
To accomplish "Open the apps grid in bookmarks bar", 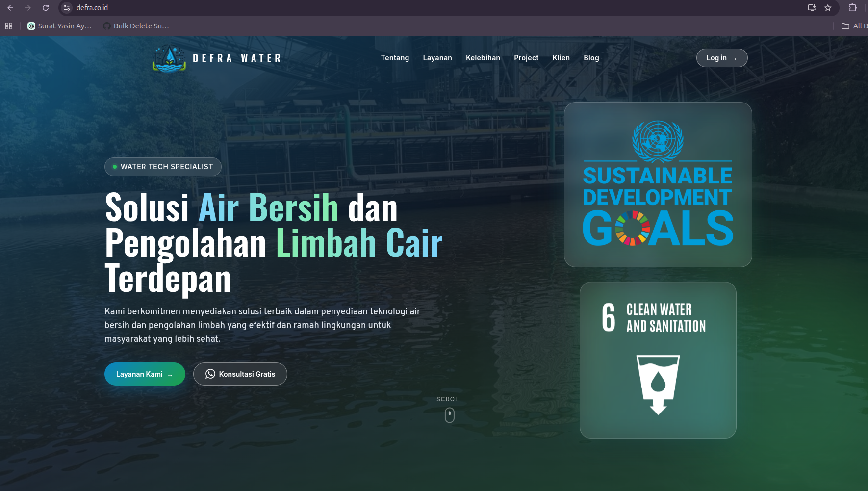I will [9, 26].
